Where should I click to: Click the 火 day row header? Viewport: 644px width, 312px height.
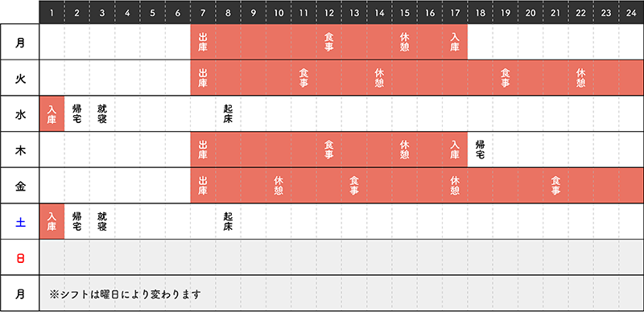click(20, 79)
